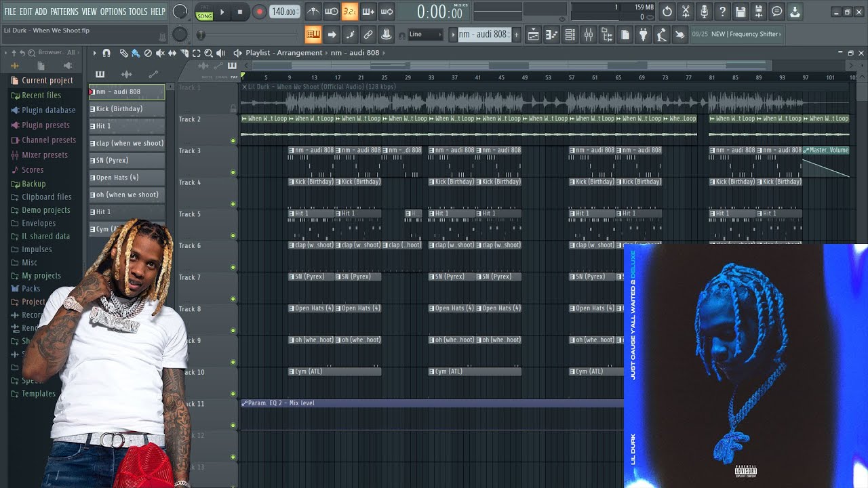Switch between PAT and SONG mode
Viewport: 868px width, 488px height.
(x=204, y=12)
